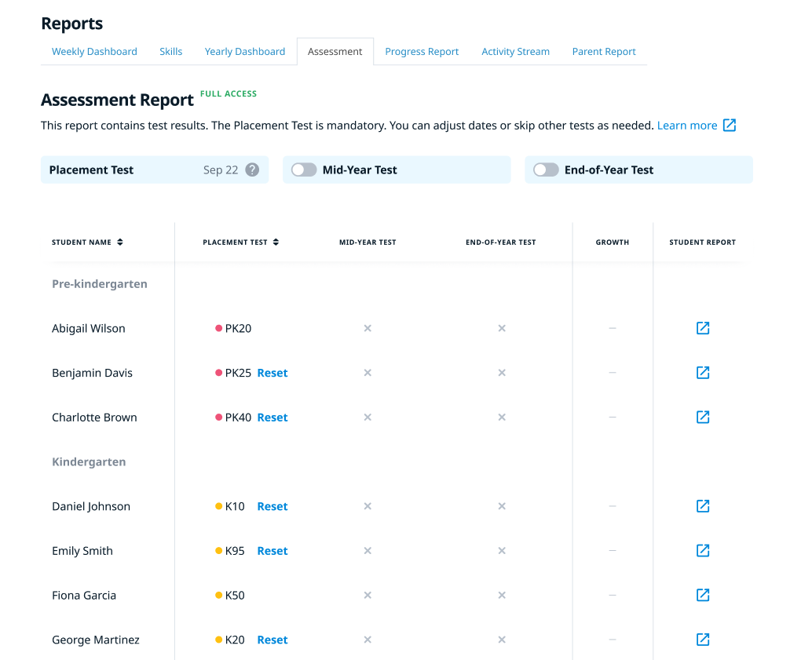The width and height of the screenshot is (812, 660).
Task: Open Daniel Johnson's student report icon
Action: [703, 506]
